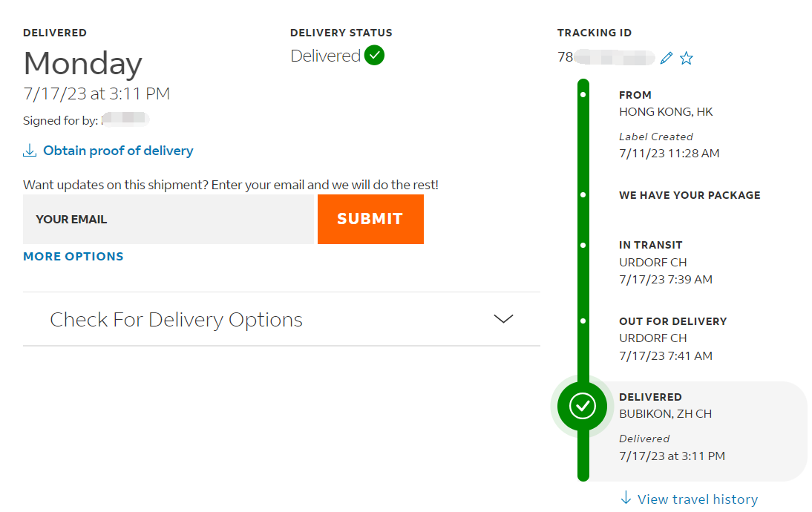
Task: Select the We Have Your Package timeline dot
Action: pyautogui.click(x=583, y=195)
